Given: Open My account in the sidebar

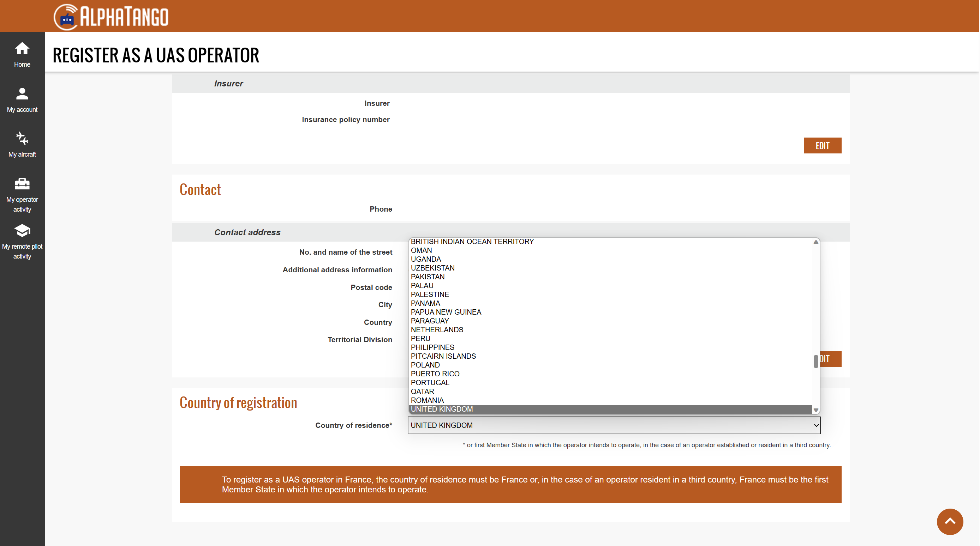Looking at the screenshot, I should tap(22, 100).
